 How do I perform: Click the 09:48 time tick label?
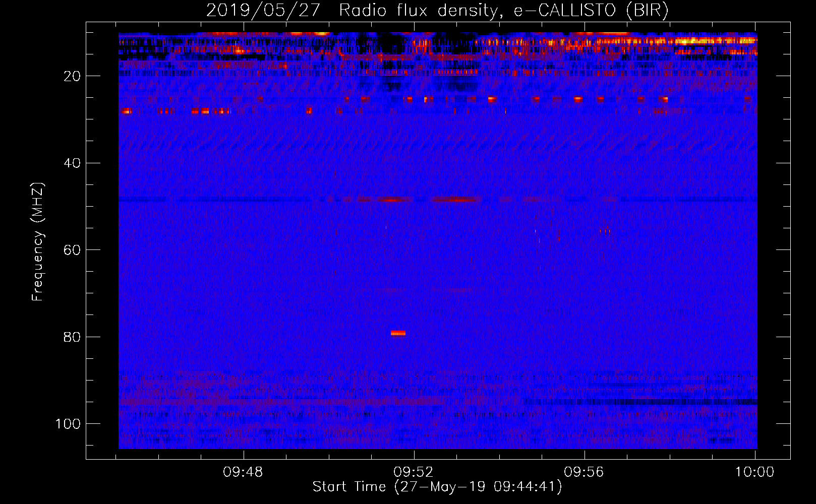(x=244, y=472)
